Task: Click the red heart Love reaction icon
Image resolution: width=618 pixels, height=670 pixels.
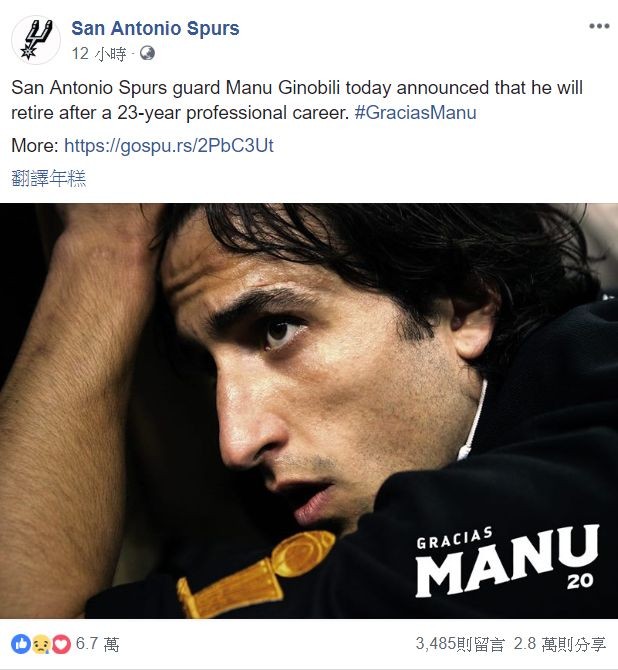Action: [61, 644]
